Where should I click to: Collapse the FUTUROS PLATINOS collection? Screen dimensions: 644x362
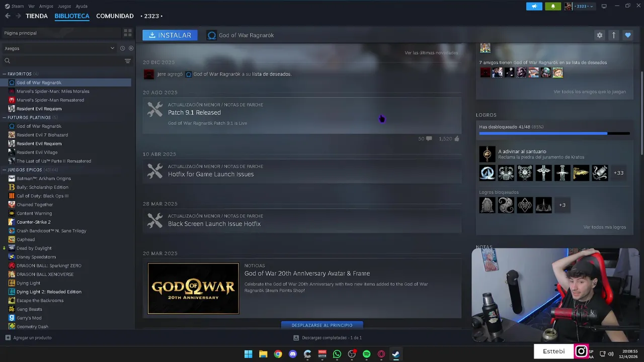coord(29,118)
